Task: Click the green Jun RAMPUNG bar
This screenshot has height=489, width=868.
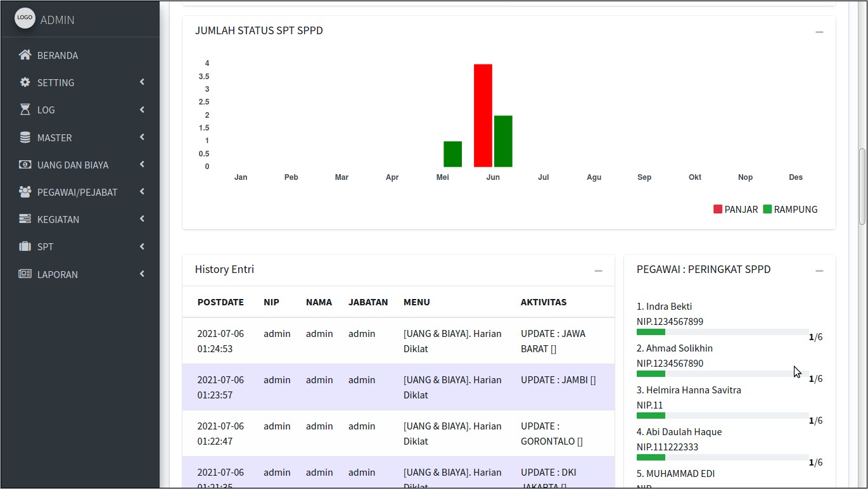Action: click(x=503, y=141)
